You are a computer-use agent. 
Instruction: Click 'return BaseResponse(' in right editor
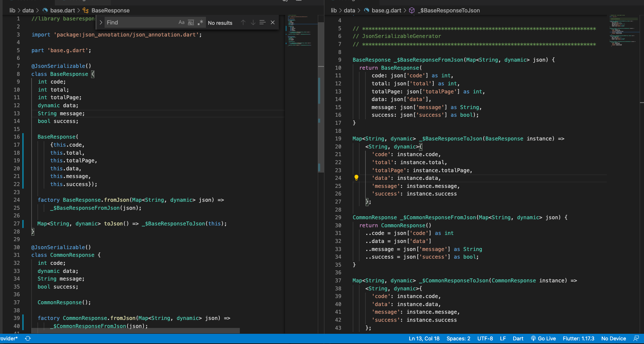pos(391,68)
